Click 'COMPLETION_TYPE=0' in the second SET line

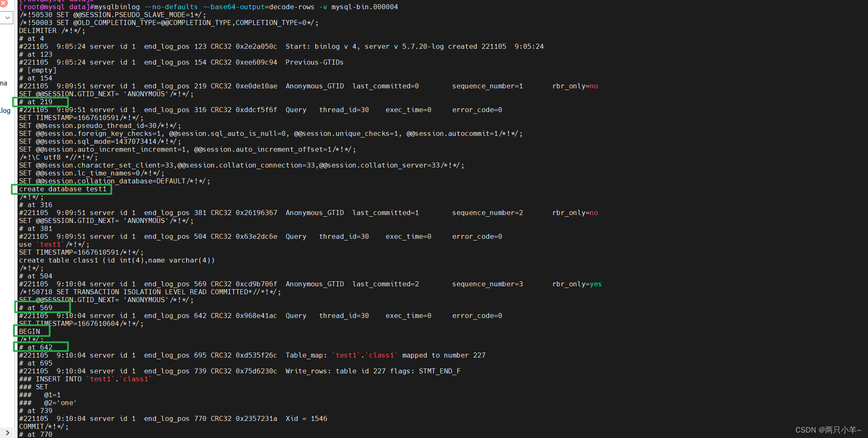[272, 23]
